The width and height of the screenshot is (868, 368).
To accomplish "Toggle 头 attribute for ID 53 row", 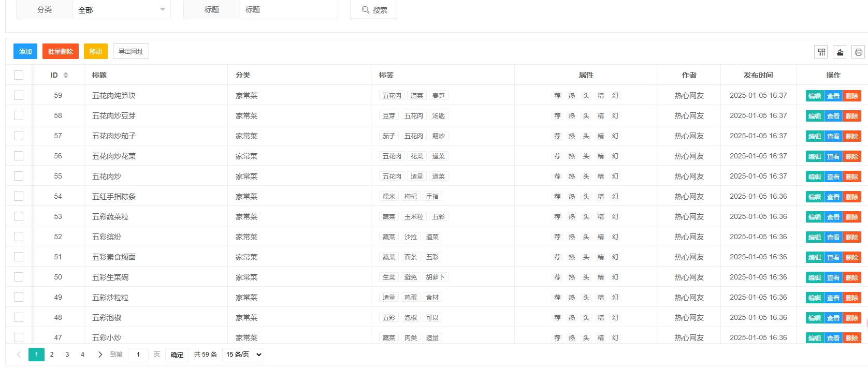I will tap(586, 217).
